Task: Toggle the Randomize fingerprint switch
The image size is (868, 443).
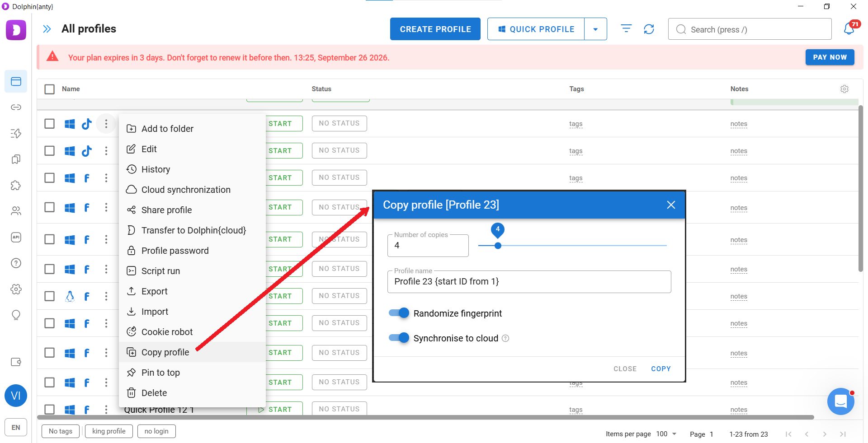Action: (x=399, y=313)
